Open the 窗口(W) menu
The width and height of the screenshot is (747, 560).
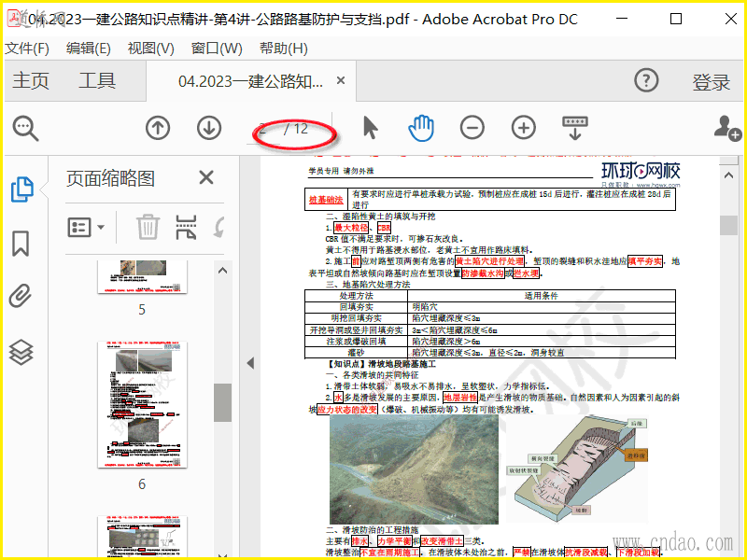point(217,49)
